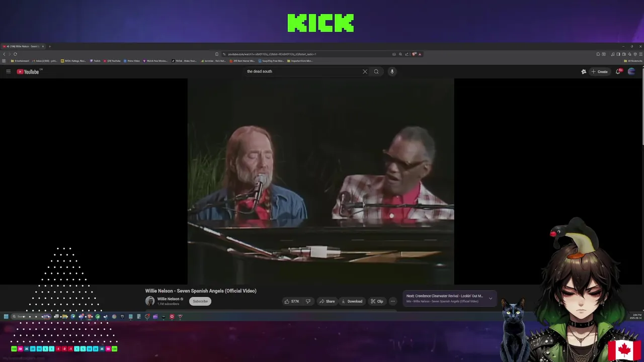
Task: Open the red circular taskbar app icon
Action: point(172,317)
